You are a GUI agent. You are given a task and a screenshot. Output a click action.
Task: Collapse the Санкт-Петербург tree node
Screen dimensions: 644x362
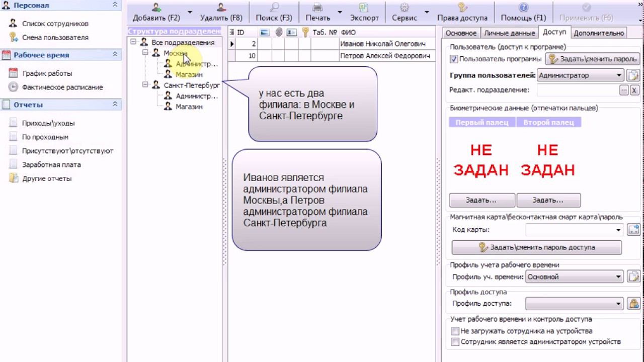pyautogui.click(x=145, y=85)
